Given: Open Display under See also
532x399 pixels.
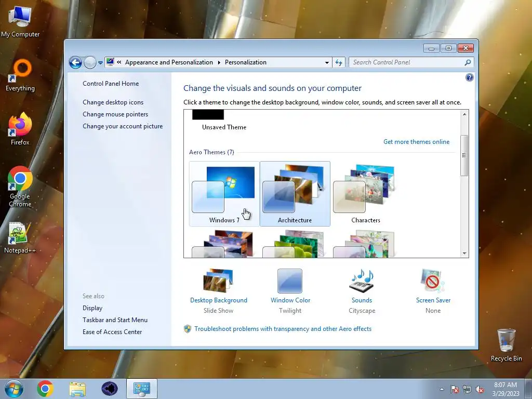Looking at the screenshot, I should tap(92, 308).
